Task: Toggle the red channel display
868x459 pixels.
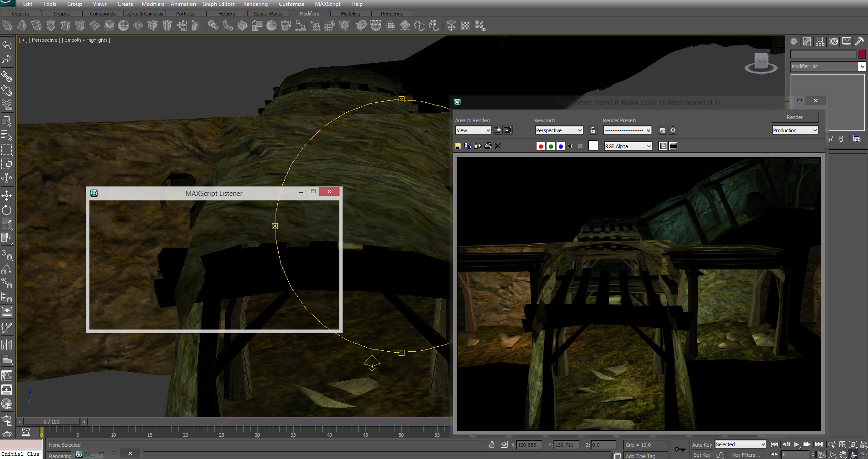Action: pyautogui.click(x=540, y=146)
